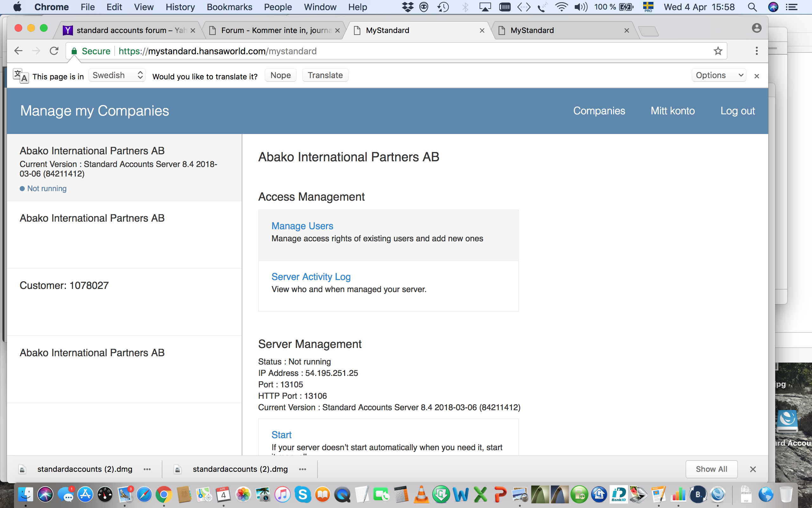The width and height of the screenshot is (812, 508).
Task: Open Messages in the dock
Action: [x=66, y=495]
